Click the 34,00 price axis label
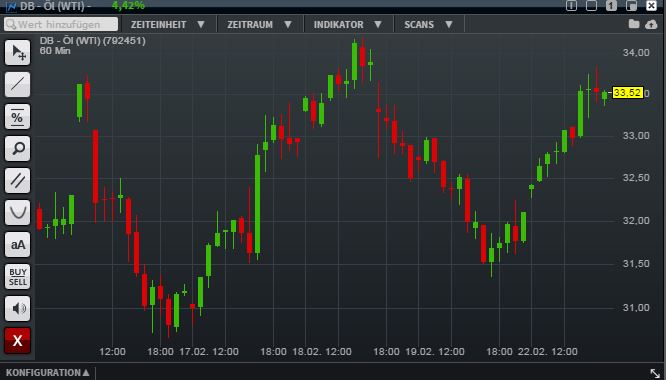The height and width of the screenshot is (380, 666). click(x=636, y=53)
